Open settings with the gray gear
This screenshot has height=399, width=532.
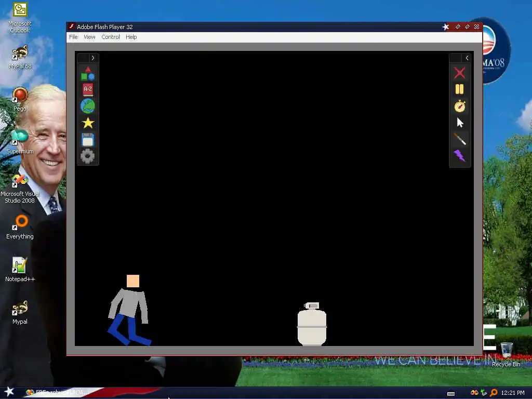88,156
